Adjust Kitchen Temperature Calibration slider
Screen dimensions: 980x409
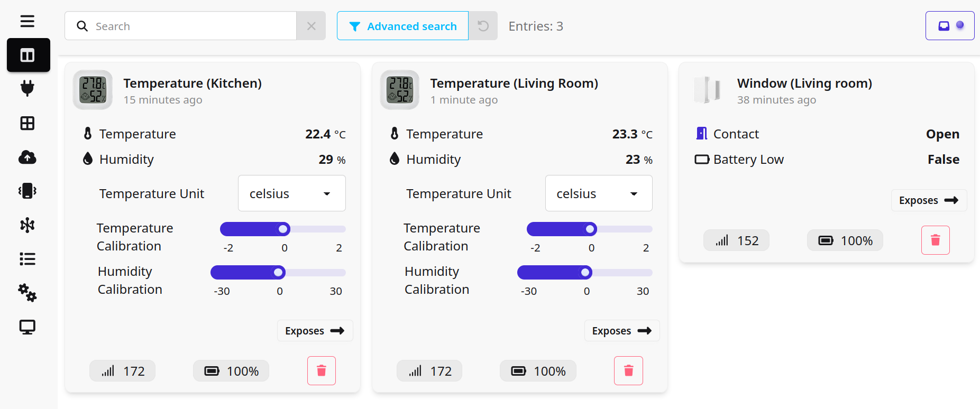[283, 229]
